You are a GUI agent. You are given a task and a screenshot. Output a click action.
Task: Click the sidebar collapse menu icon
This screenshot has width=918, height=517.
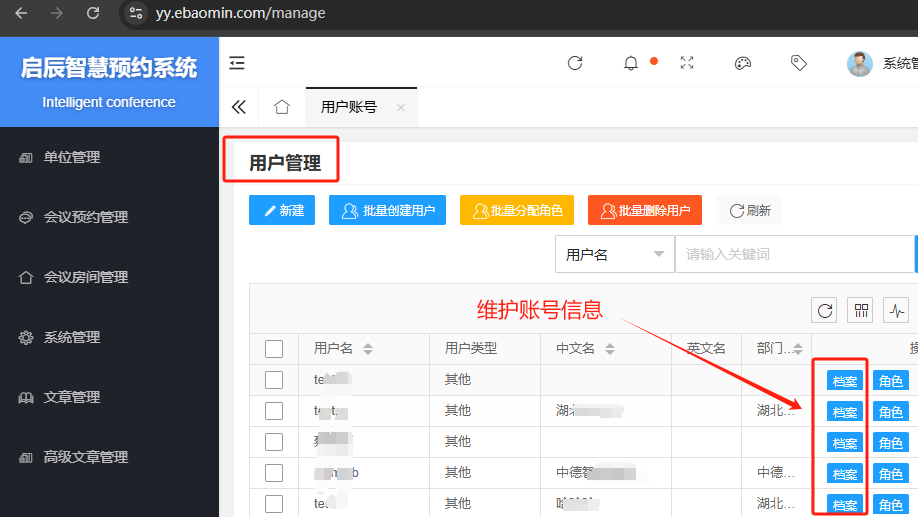(237, 63)
